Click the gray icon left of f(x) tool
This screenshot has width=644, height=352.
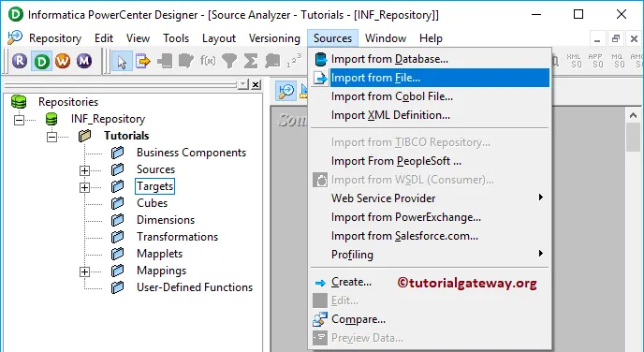(186, 61)
